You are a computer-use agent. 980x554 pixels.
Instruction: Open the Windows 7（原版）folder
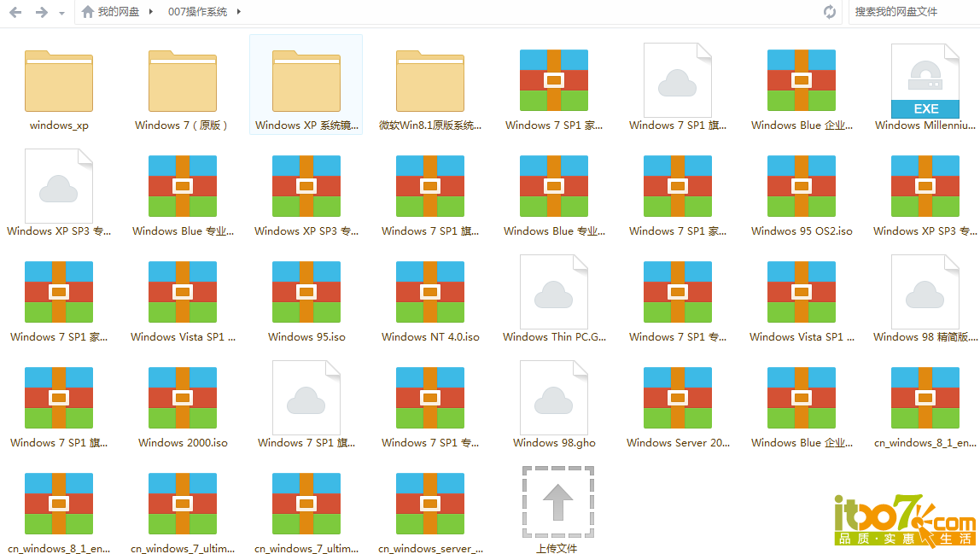coord(183,81)
